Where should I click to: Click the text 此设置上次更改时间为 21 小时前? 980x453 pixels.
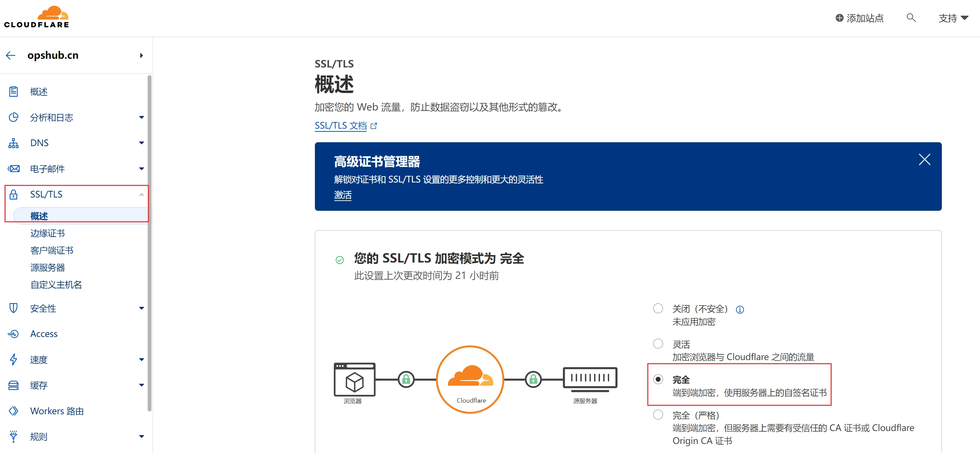[426, 275]
